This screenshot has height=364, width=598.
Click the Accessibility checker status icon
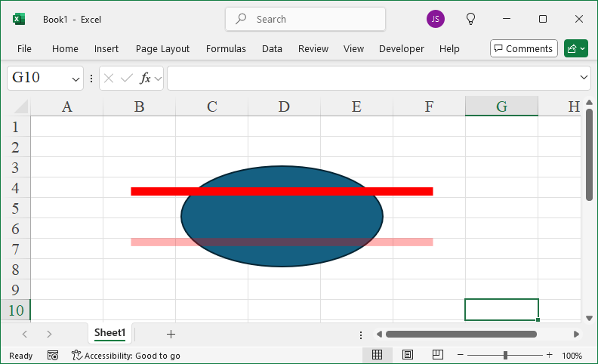(x=77, y=356)
